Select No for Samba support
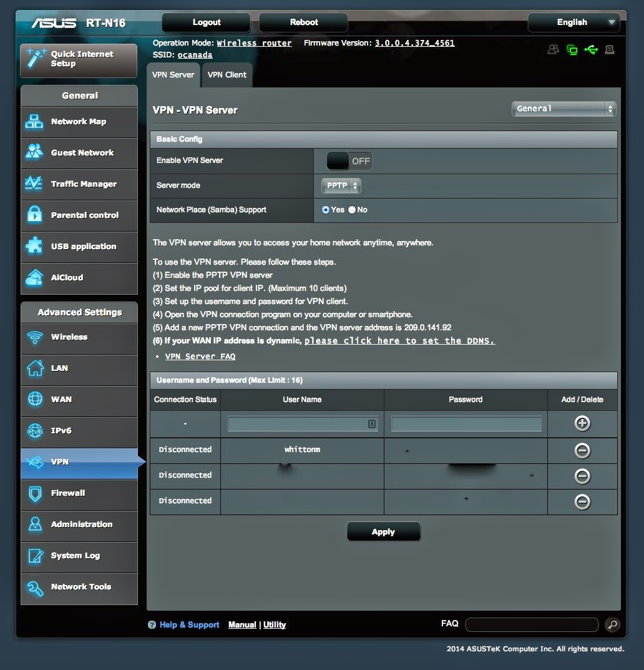The height and width of the screenshot is (670, 644). click(x=352, y=210)
